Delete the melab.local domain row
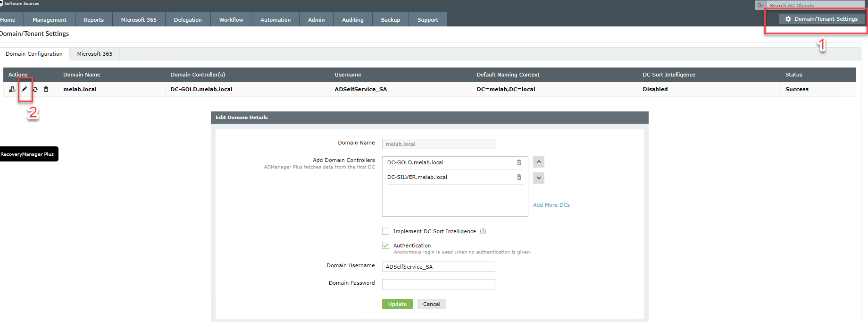The height and width of the screenshot is (322, 868). click(x=46, y=89)
